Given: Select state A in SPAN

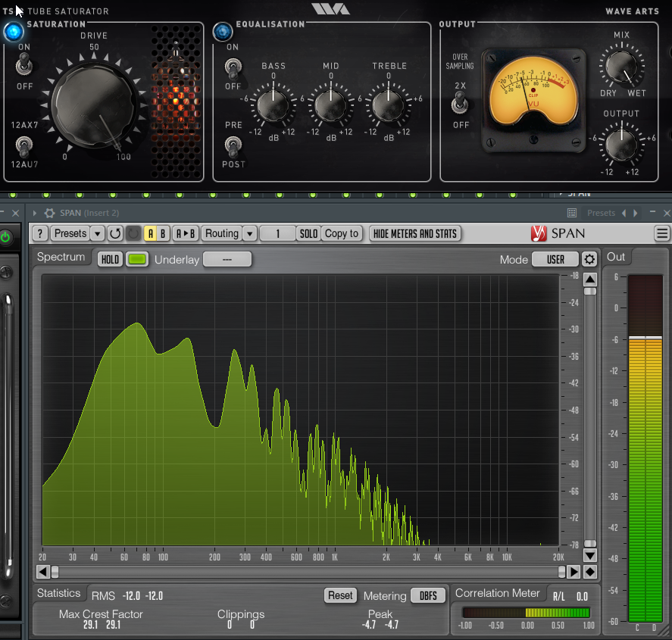Looking at the screenshot, I should (x=150, y=233).
